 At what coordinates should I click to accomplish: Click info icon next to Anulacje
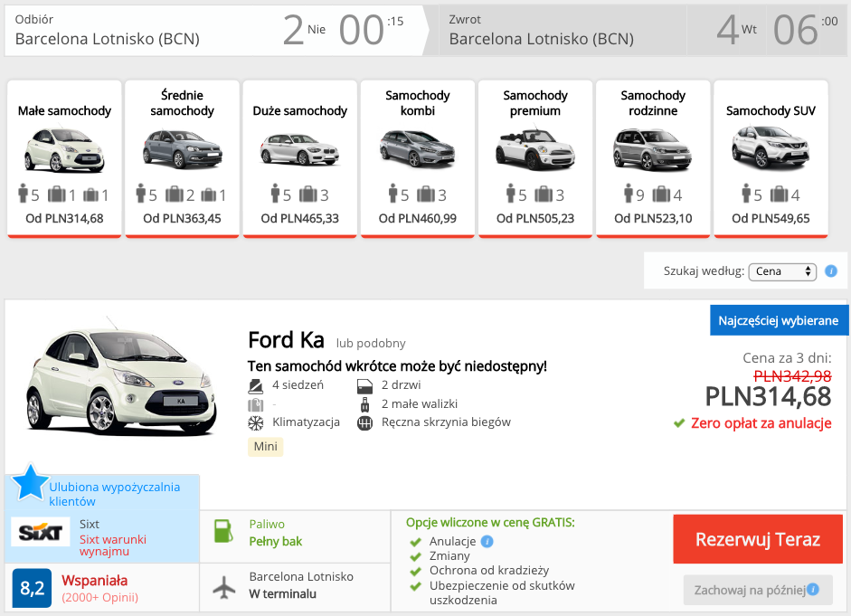pos(487,541)
